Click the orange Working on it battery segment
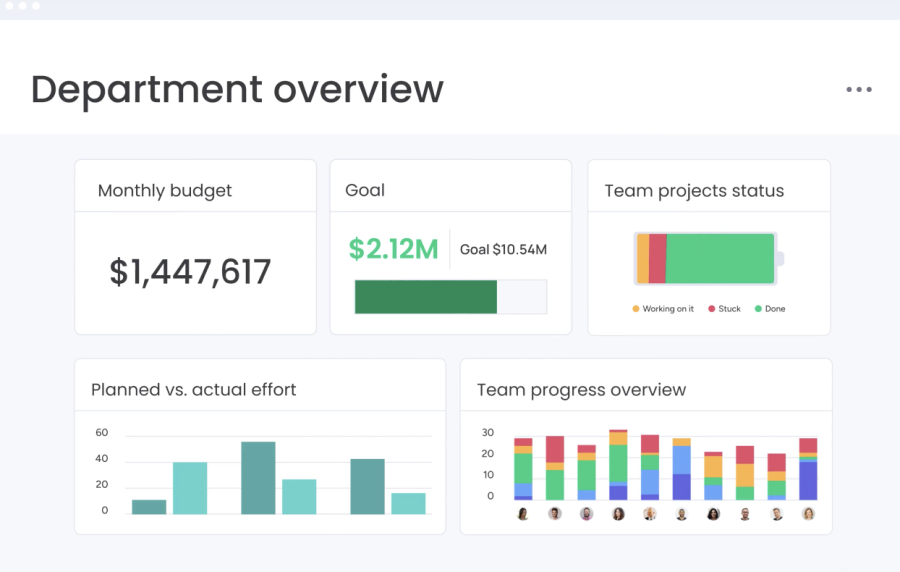The width and height of the screenshot is (900, 572). 643,258
